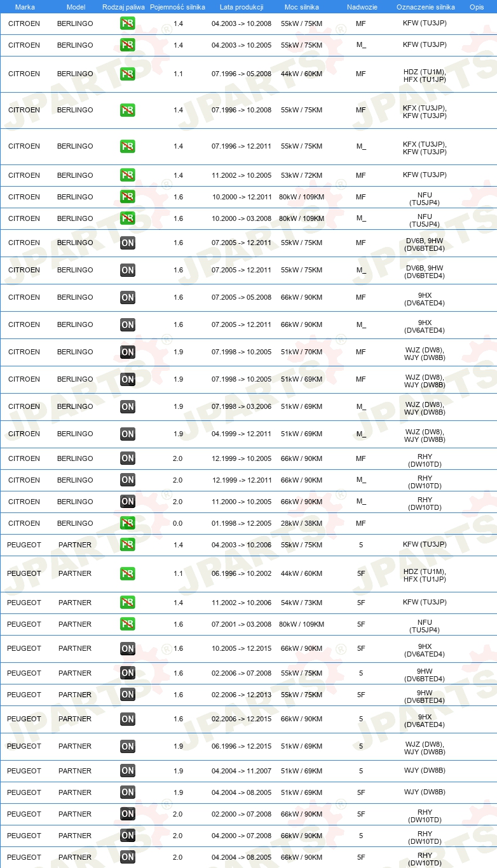Click the date range 07.2005 -> 05.2008
The image size is (497, 868).
coord(242,297)
